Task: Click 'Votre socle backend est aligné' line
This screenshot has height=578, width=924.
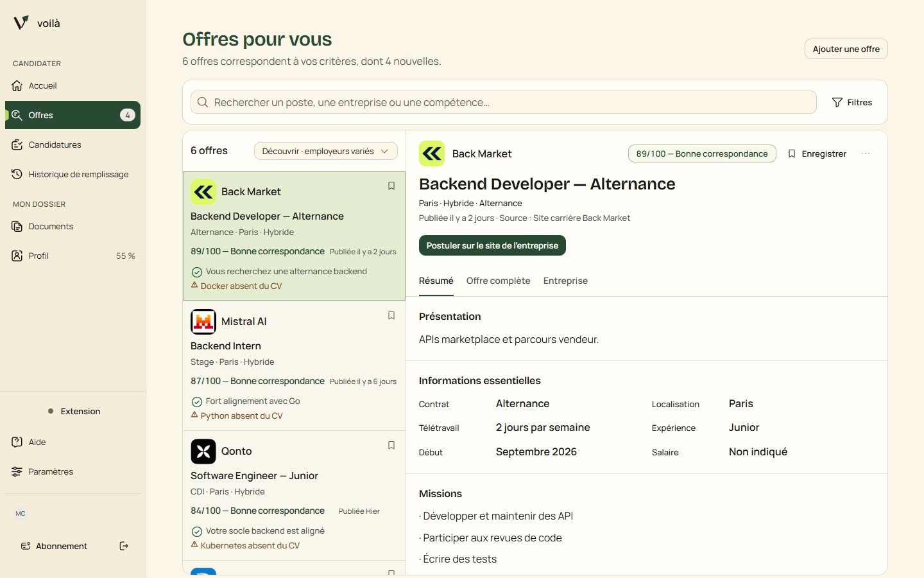Action: (265, 531)
